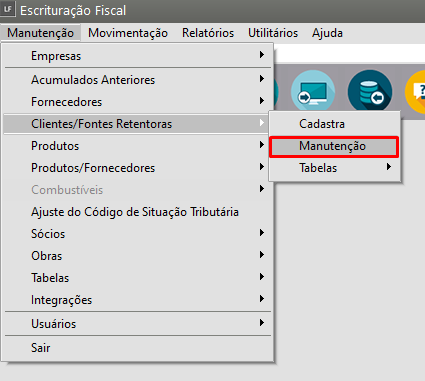Select Manutenção in the Clientes submenu
The width and height of the screenshot is (425, 381).
point(334,146)
